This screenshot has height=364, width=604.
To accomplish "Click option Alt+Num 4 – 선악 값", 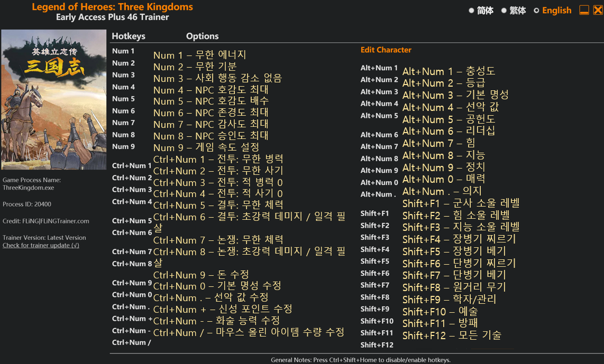I will (x=451, y=107).
